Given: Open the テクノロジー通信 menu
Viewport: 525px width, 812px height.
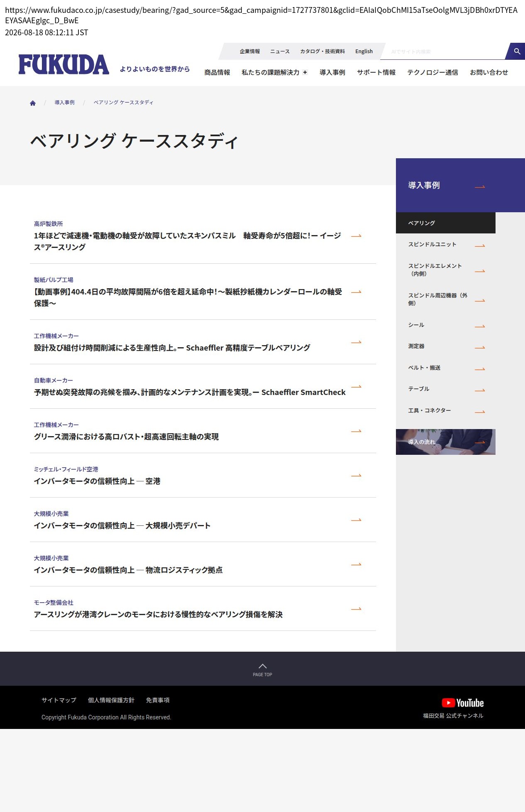Looking at the screenshot, I should (432, 72).
